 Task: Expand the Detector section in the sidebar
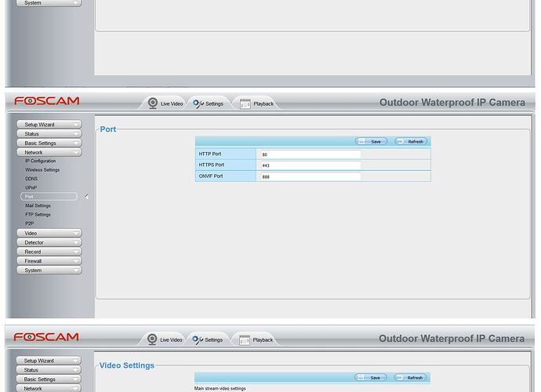click(49, 242)
